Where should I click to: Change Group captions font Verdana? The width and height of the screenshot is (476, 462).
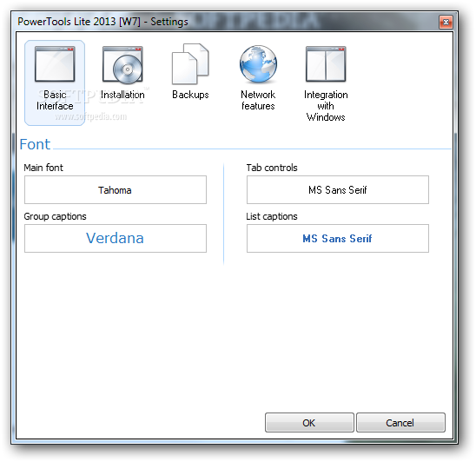(x=116, y=238)
